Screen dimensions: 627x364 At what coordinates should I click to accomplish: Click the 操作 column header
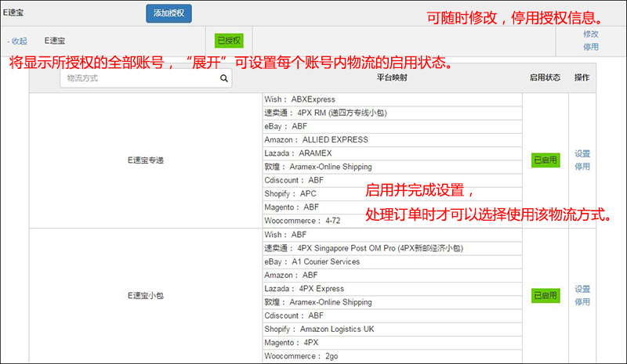(582, 77)
